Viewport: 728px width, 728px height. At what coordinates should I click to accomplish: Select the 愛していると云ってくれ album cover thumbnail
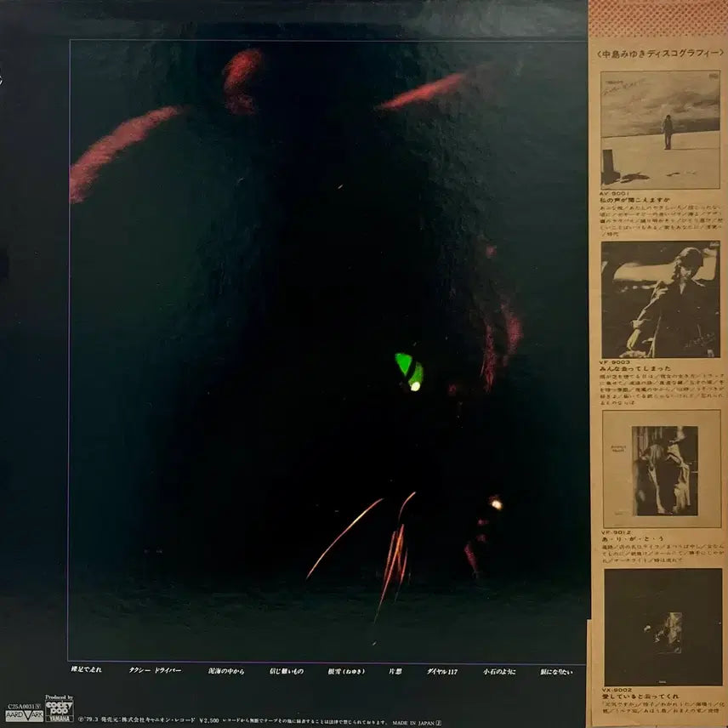663,628
